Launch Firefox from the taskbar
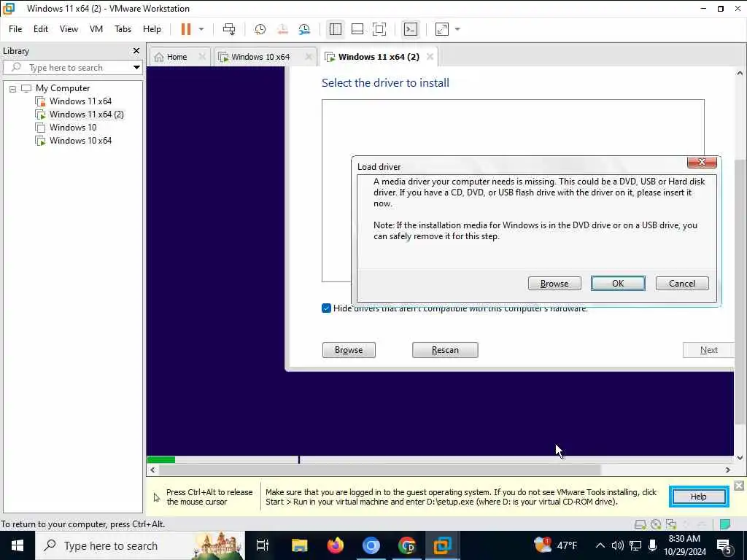 tap(336, 545)
